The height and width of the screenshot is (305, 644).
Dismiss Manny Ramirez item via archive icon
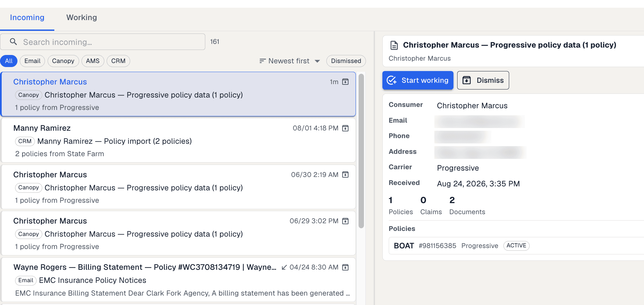point(345,128)
